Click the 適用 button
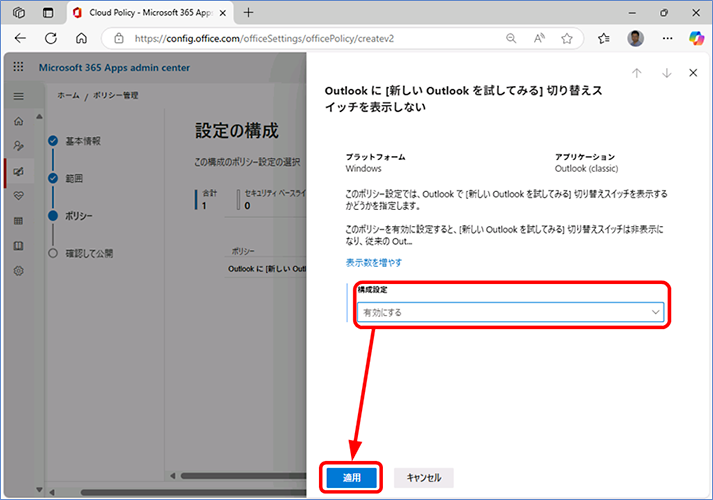 coord(351,478)
